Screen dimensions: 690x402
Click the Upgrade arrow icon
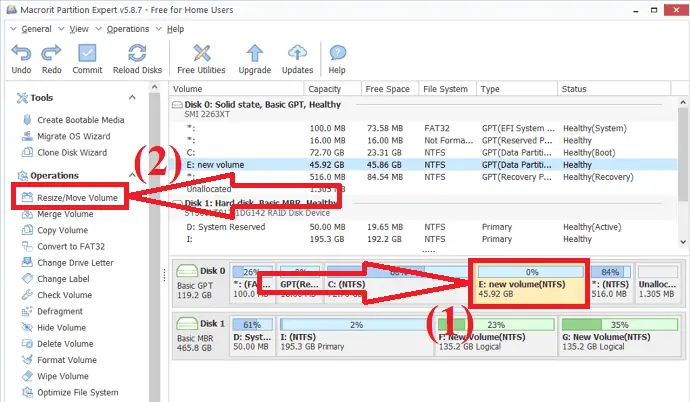point(254,53)
